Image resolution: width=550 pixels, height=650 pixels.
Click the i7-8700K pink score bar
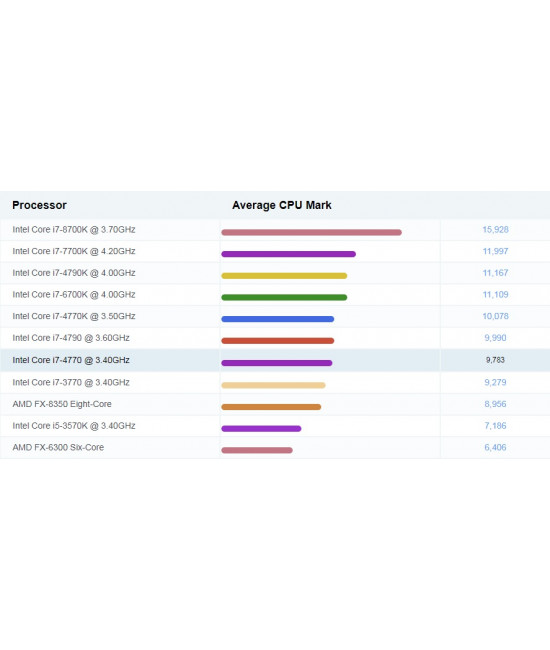(x=311, y=232)
